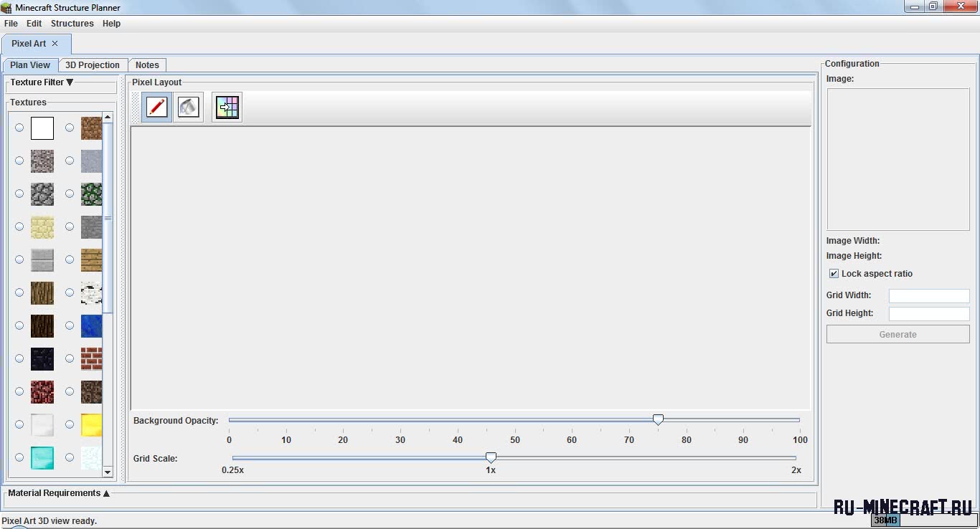Click the 'Pixel Art 3D view ready.' status text

click(50, 521)
